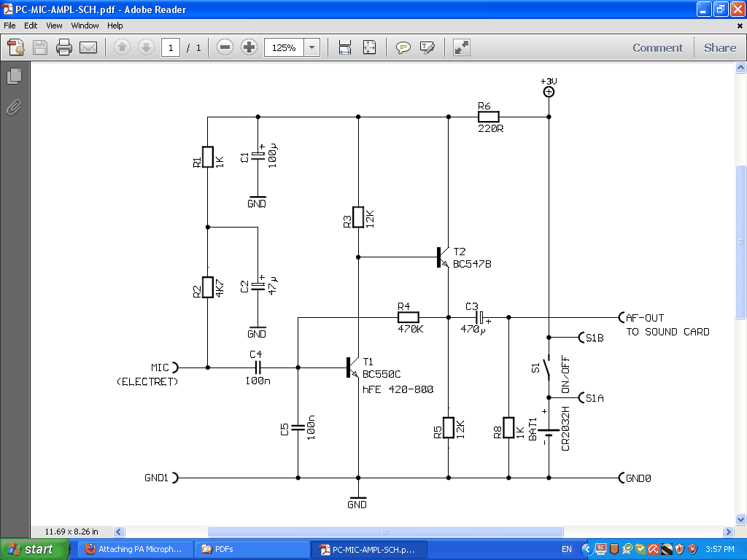Click the horizontal scrollbar right arrow
The image size is (747, 560).
click(x=728, y=532)
